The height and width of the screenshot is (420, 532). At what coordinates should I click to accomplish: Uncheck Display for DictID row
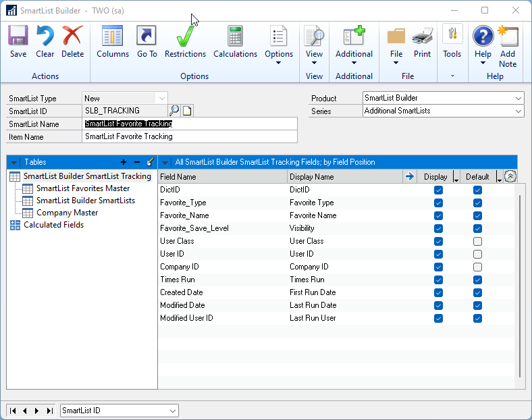pos(438,190)
